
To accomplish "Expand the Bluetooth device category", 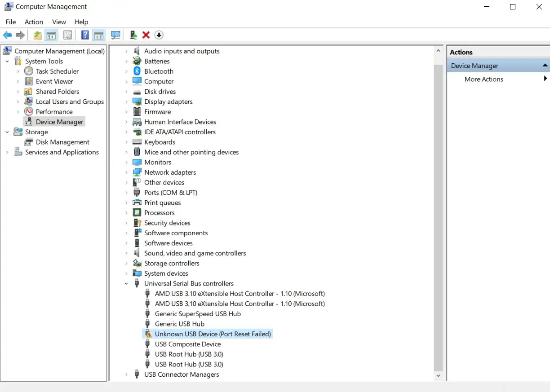I will 126,71.
